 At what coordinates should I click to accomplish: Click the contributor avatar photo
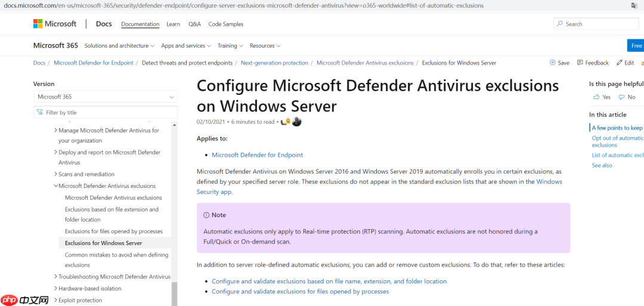[296, 122]
